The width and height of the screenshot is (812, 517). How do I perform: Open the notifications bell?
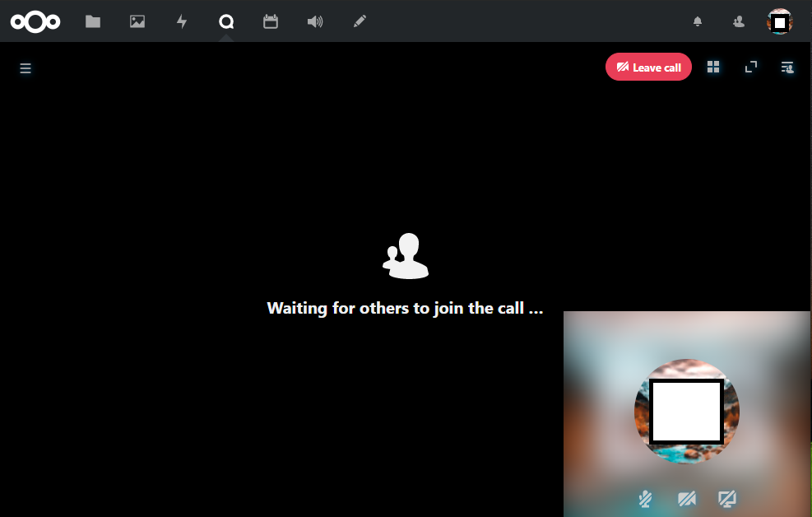[697, 21]
